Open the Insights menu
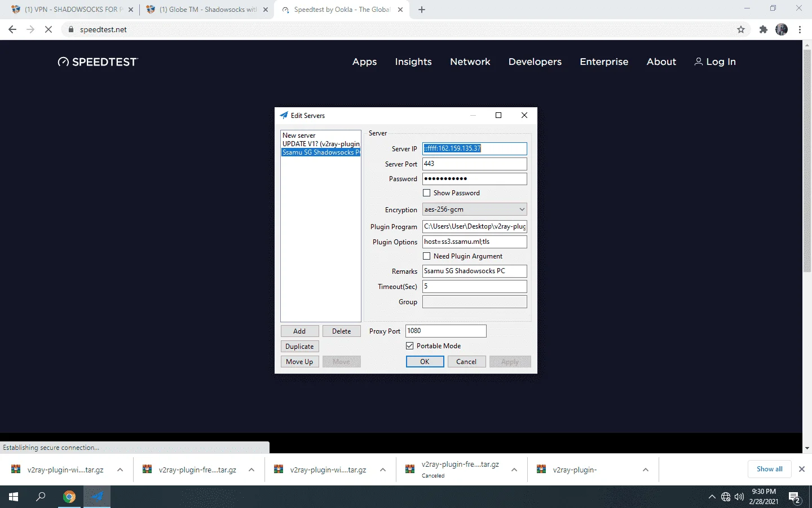 coord(413,62)
